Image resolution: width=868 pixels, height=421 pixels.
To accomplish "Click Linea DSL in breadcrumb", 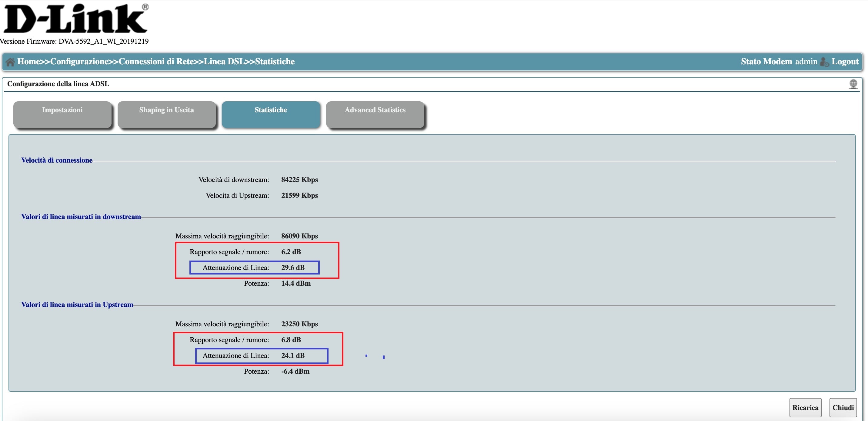I will pyautogui.click(x=224, y=61).
